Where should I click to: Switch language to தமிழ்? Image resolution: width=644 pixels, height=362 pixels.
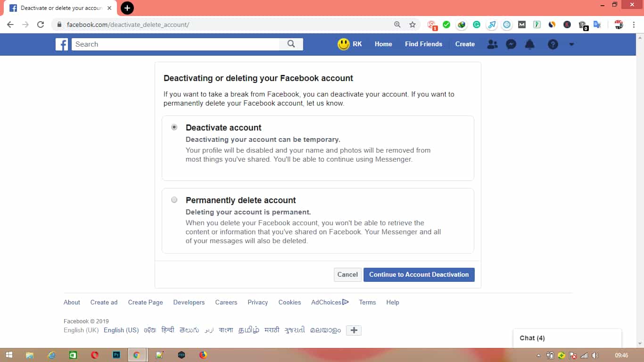coord(249,330)
